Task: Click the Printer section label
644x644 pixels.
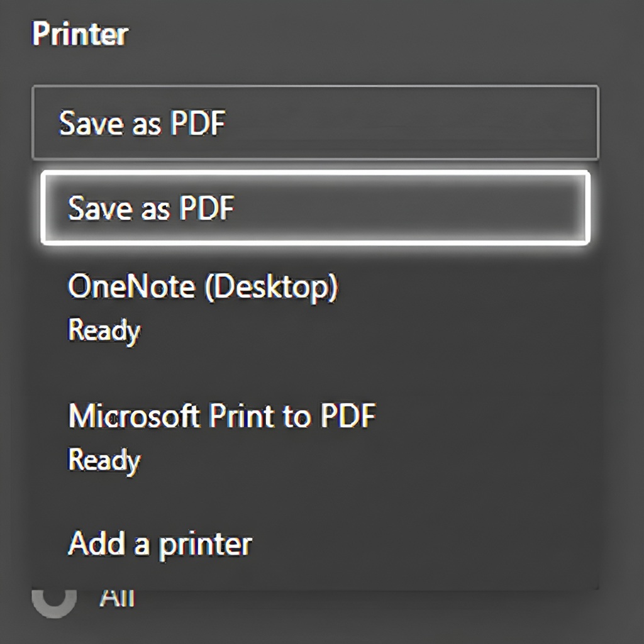Action: tap(79, 34)
